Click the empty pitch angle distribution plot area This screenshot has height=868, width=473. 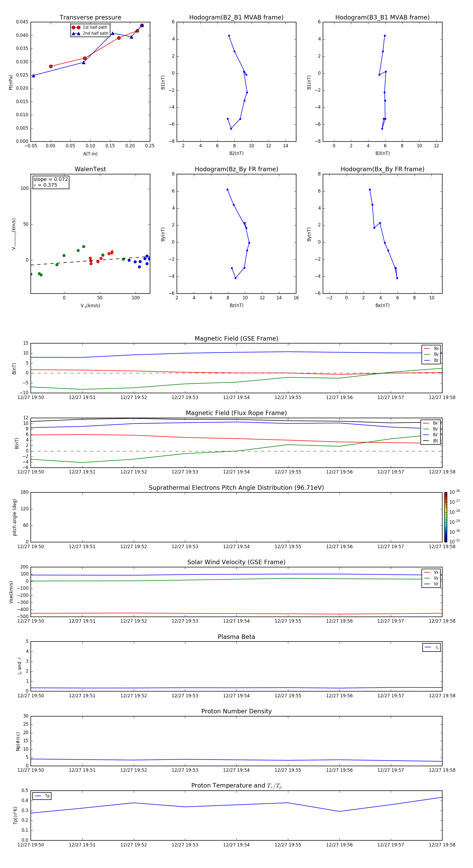pyautogui.click(x=236, y=517)
